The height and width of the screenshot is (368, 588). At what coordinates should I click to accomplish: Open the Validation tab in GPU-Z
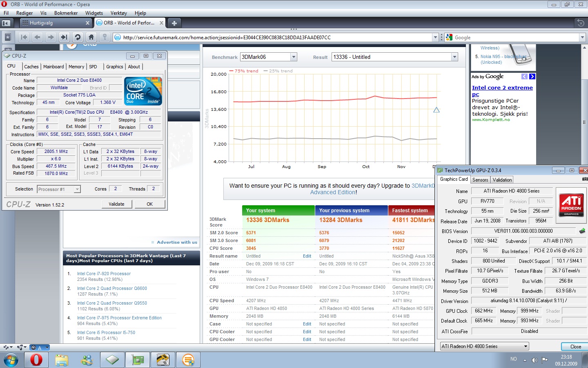coord(502,180)
